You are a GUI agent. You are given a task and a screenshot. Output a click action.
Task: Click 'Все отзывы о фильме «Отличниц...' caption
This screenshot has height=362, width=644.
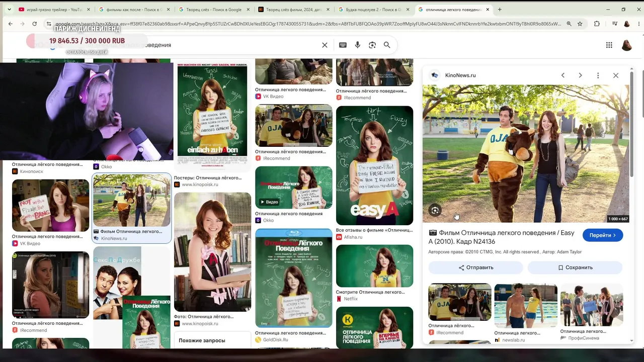pyautogui.click(x=374, y=230)
